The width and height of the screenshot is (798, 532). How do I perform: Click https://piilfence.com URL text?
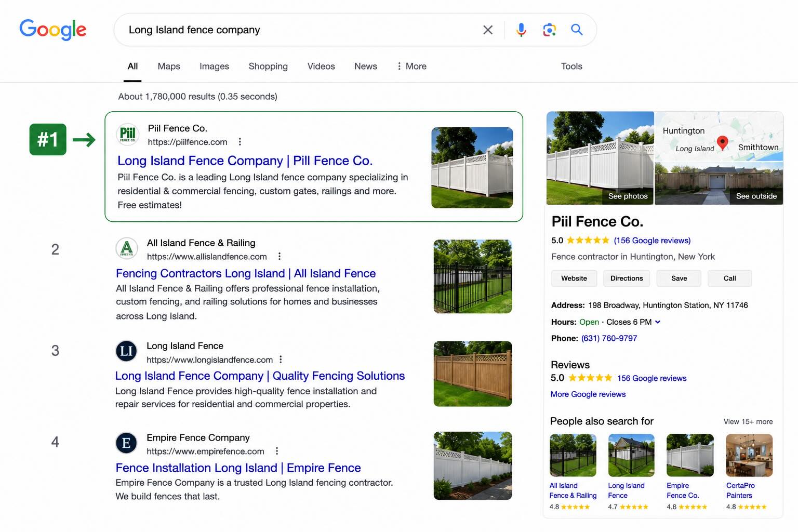click(x=188, y=142)
